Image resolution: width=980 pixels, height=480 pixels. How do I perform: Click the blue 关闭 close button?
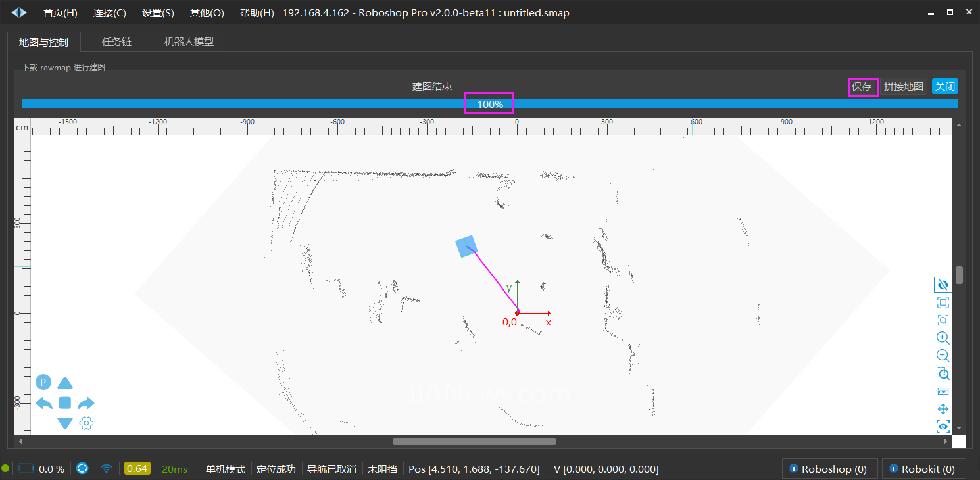pyautogui.click(x=944, y=87)
